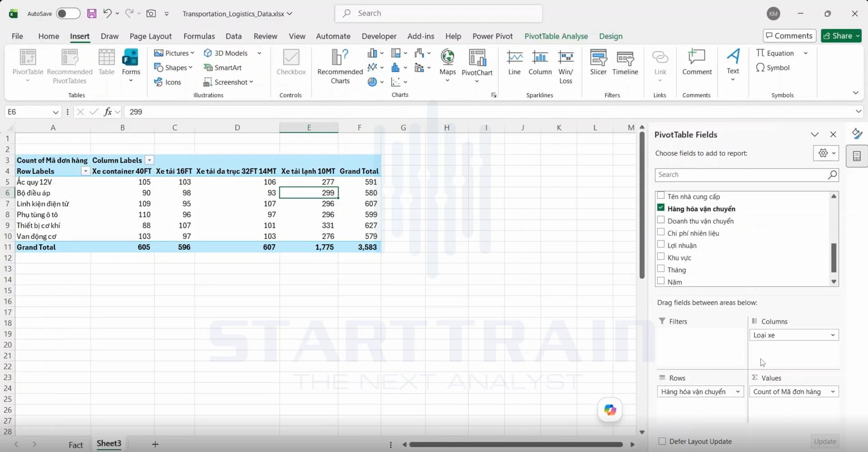
Task: Insert a Slicer filter
Action: [x=598, y=62]
